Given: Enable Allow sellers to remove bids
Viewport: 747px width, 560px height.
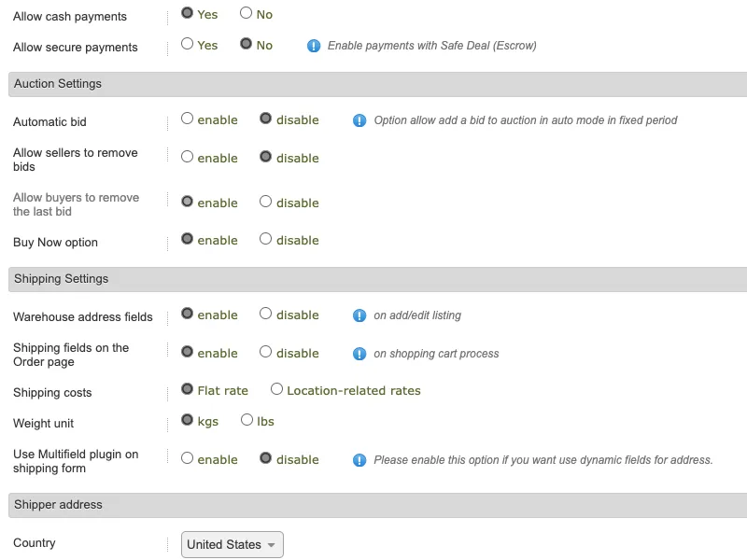Looking at the screenshot, I should click(x=188, y=156).
